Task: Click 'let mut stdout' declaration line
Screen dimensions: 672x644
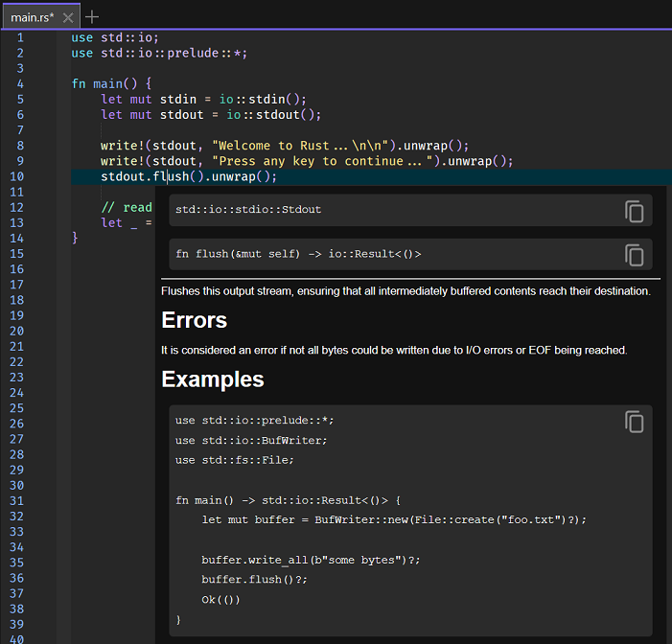Action: coord(211,115)
